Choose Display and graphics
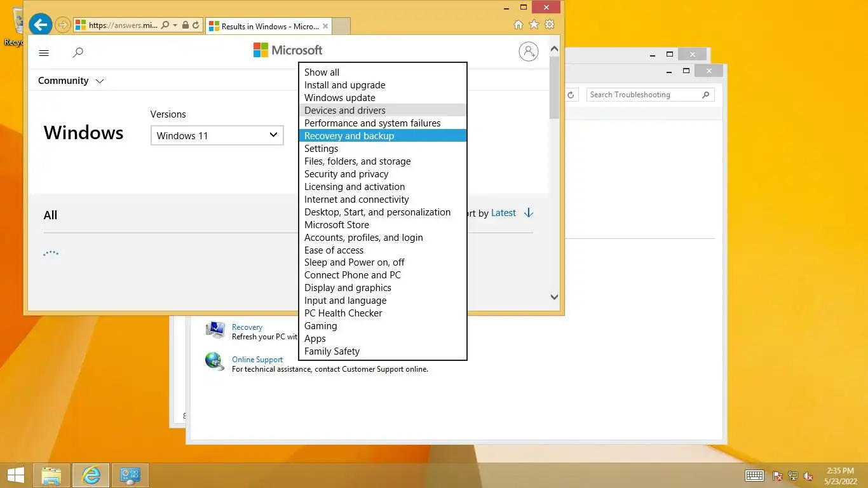Screen dimensions: 868x488 click(x=383, y=288)
